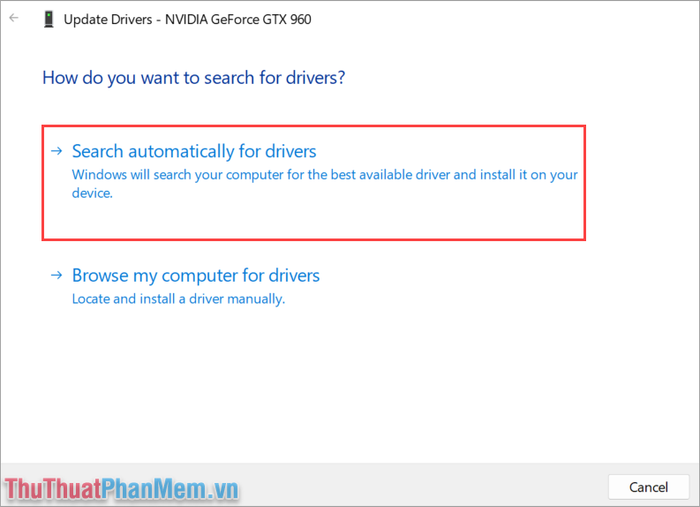
Task: Click the 'How do you want to search' heading
Action: click(x=194, y=78)
